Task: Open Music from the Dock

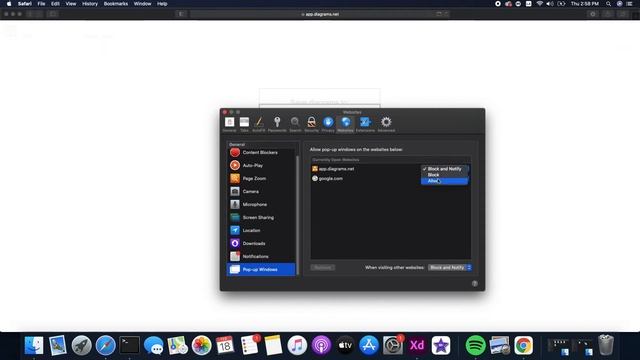Action: (297, 345)
